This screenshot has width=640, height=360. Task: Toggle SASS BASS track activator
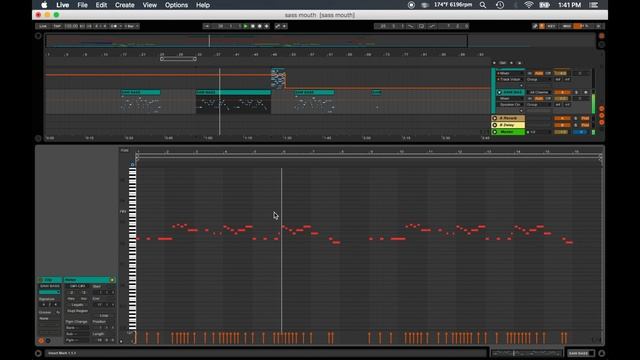coord(562,92)
